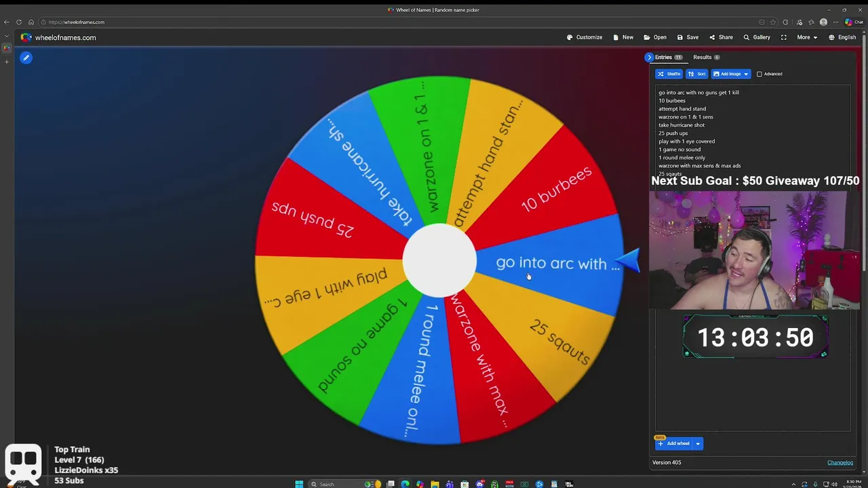This screenshot has width=868, height=488.
Task: Click the browser profile avatar
Action: (x=823, y=22)
